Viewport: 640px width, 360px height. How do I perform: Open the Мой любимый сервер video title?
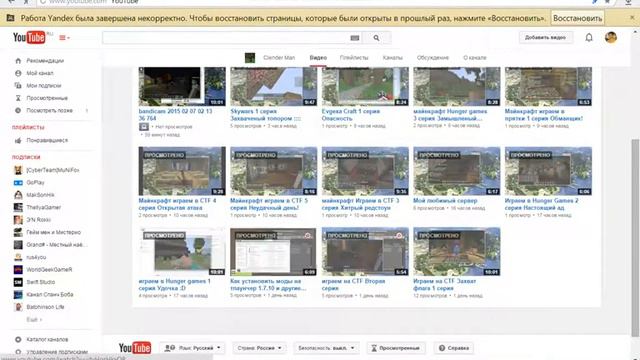(445, 201)
